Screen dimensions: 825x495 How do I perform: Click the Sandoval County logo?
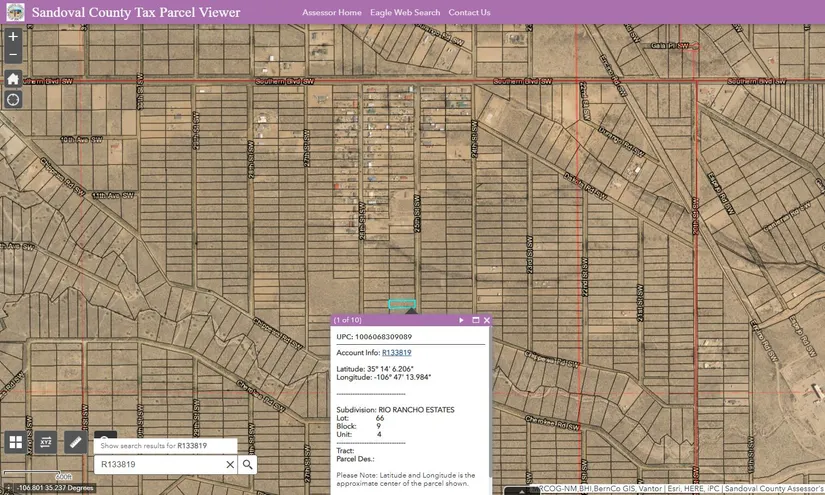point(14,12)
